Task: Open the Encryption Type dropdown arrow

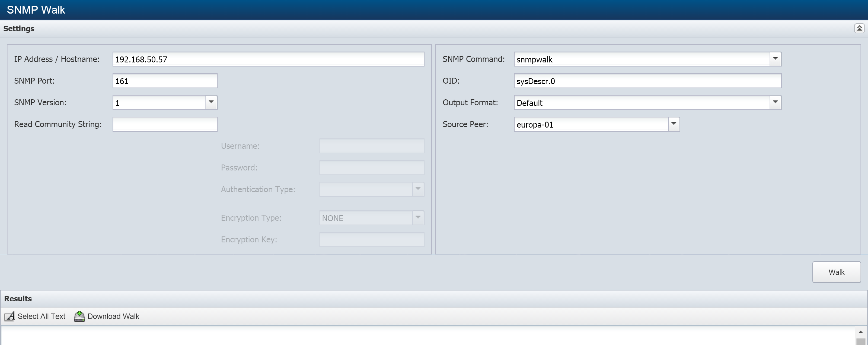Action: tap(418, 218)
